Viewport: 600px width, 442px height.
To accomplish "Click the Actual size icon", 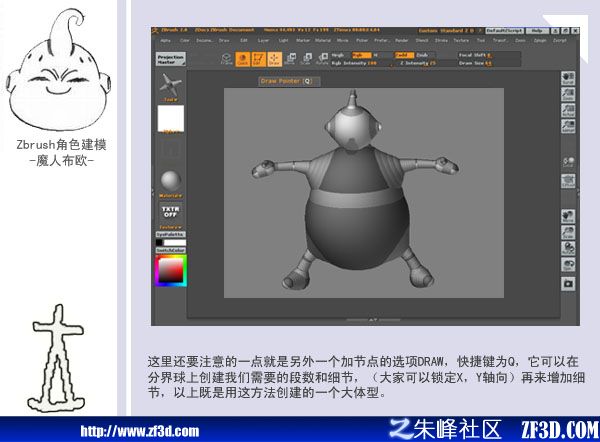I will click(x=568, y=111).
